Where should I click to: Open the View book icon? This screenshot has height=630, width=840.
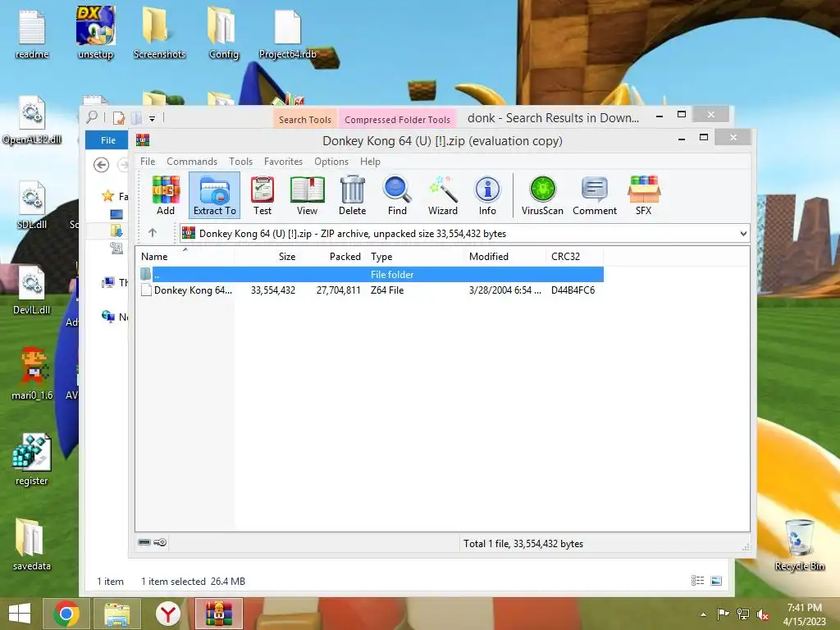click(x=307, y=195)
